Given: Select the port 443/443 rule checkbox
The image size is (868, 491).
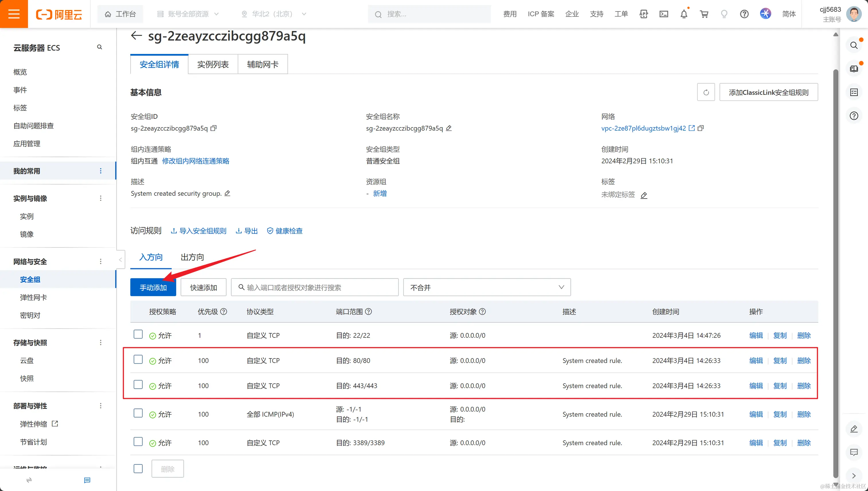Looking at the screenshot, I should [138, 385].
